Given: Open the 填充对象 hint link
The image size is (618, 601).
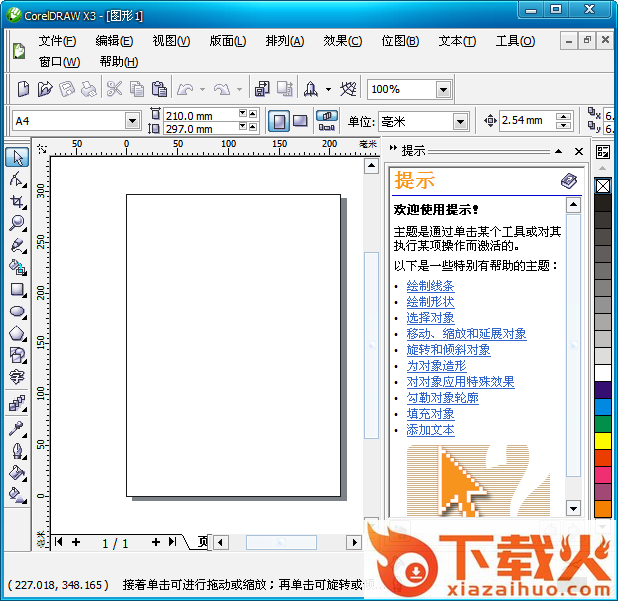Looking at the screenshot, I should [430, 414].
